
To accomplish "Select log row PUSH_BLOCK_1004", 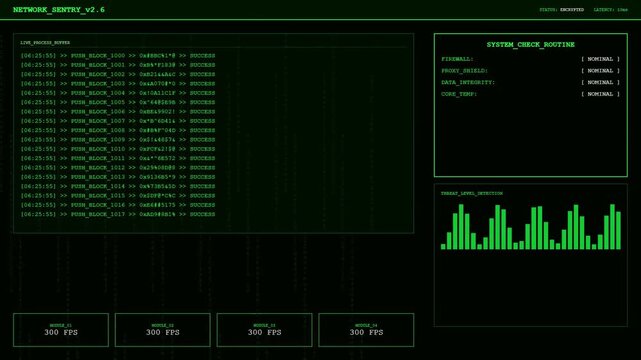I will pyautogui.click(x=118, y=93).
